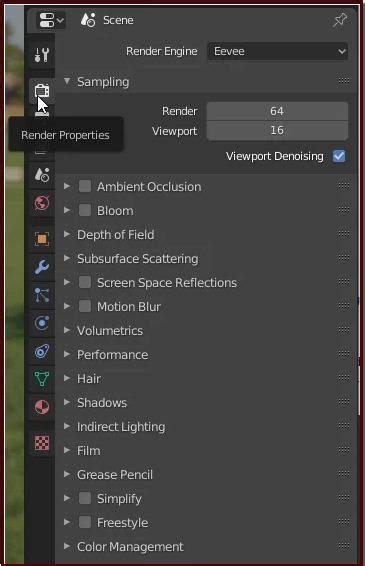Open Modifier properties wrench tab

click(x=42, y=267)
